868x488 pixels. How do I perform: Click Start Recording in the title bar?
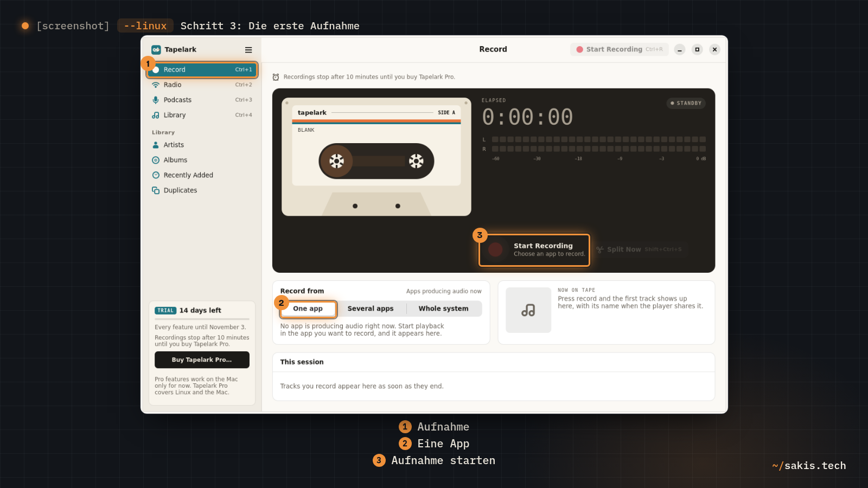(619, 49)
